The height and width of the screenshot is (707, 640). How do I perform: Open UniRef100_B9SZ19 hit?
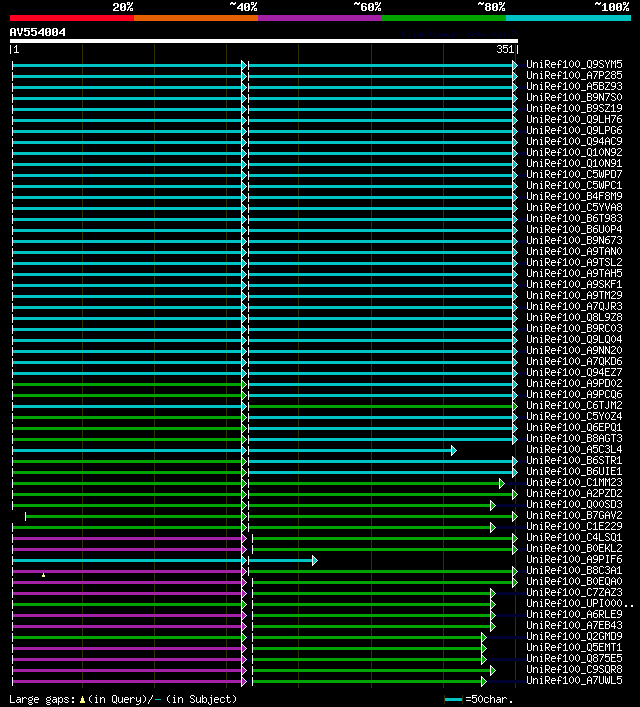click(574, 108)
